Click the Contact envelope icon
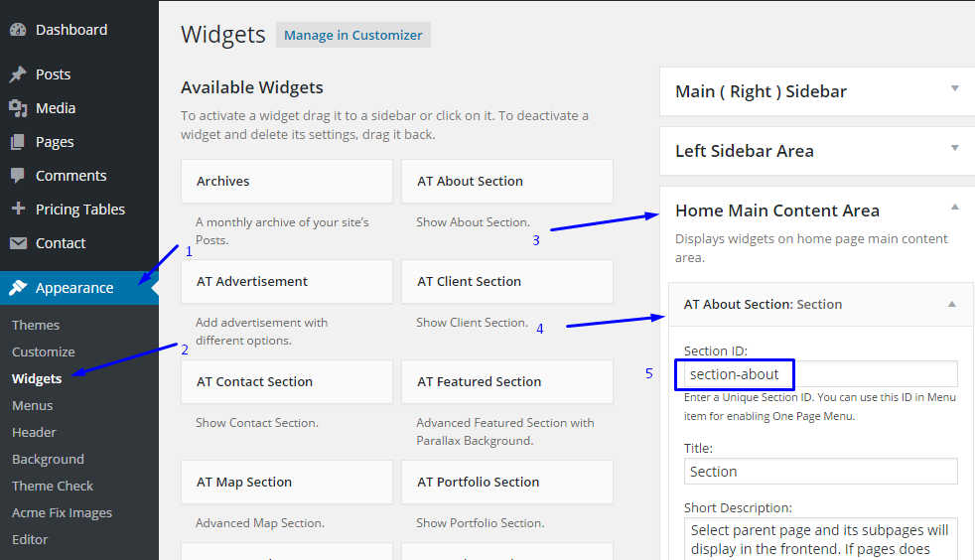 coord(18,242)
